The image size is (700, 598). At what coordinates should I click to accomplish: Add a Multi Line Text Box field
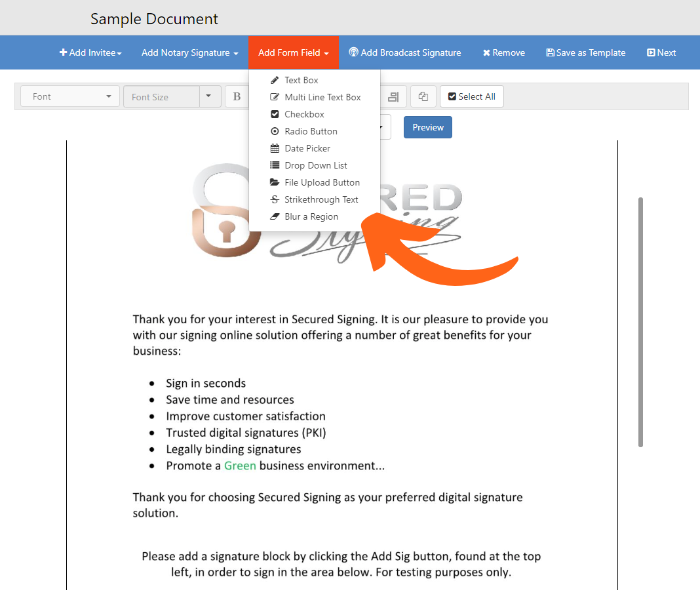315,97
